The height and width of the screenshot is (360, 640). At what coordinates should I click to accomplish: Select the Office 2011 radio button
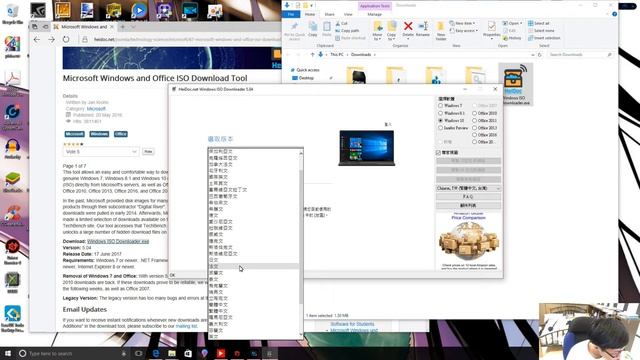[x=474, y=120]
